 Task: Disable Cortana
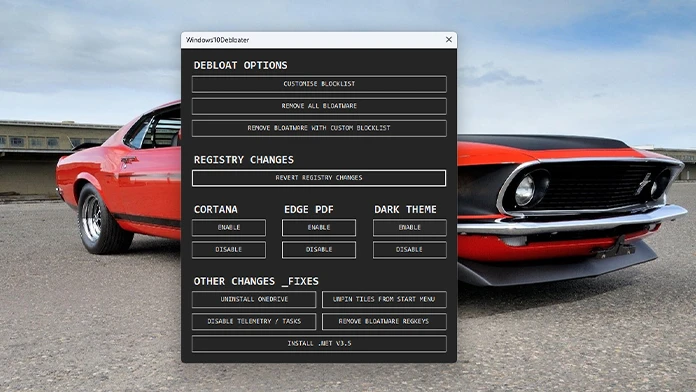pos(229,249)
